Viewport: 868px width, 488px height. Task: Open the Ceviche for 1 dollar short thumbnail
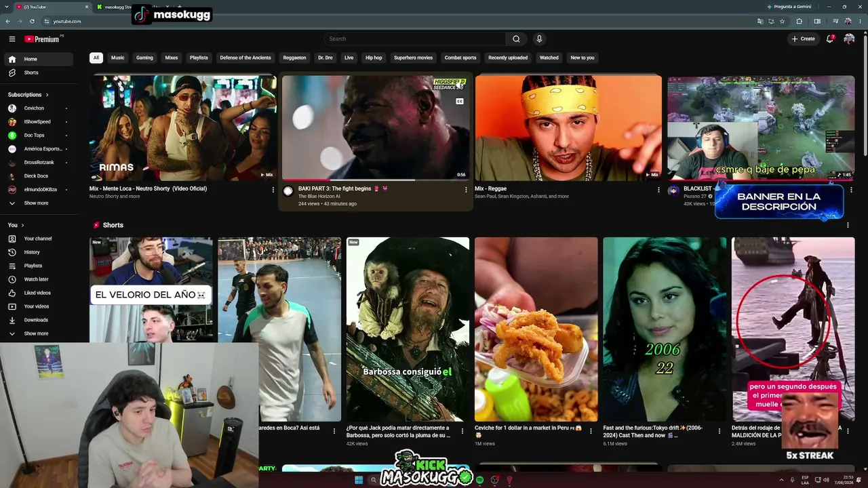pyautogui.click(x=536, y=329)
